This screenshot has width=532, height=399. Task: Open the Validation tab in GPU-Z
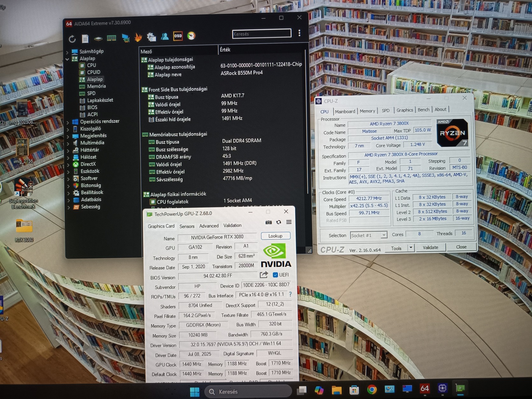point(232,225)
